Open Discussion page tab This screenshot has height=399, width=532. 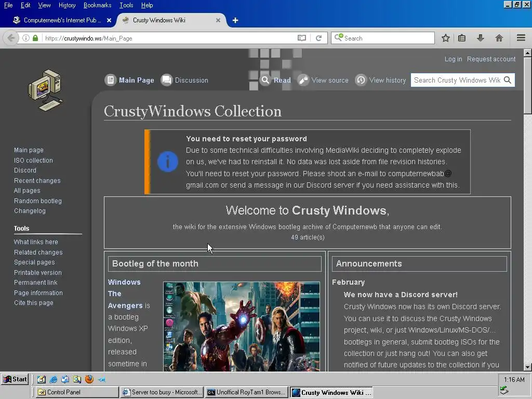pyautogui.click(x=191, y=81)
